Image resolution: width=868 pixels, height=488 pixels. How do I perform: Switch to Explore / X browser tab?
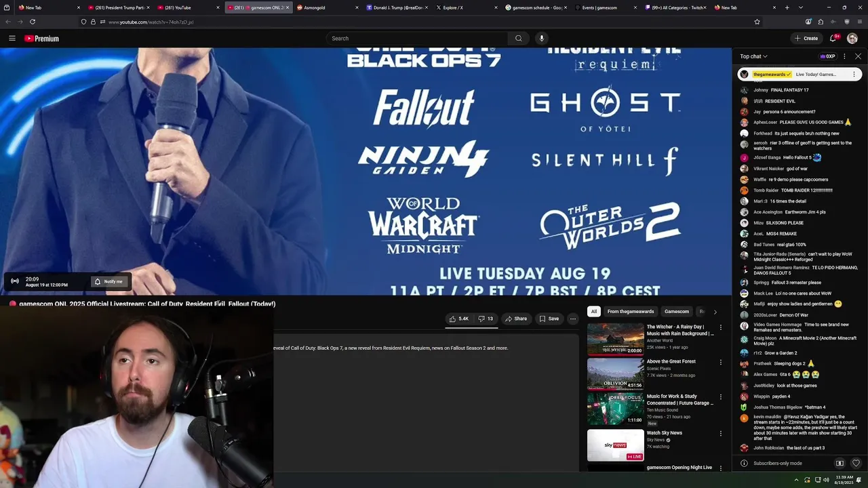point(467,7)
